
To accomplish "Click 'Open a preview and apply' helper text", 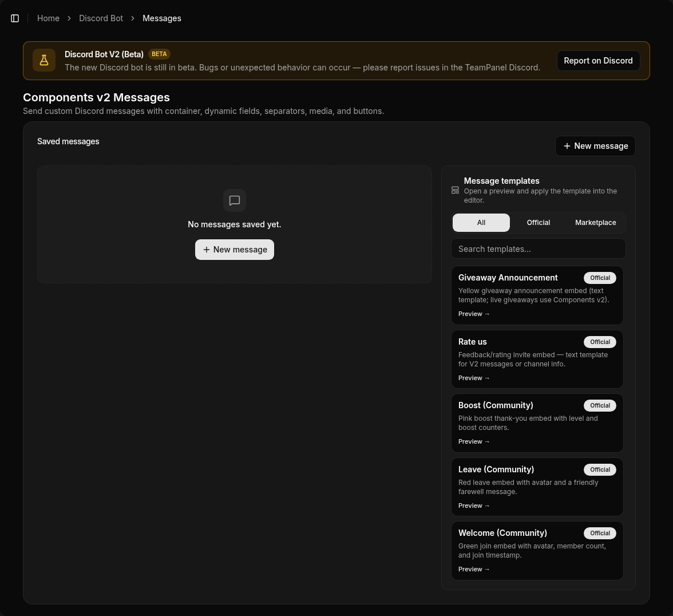I will point(540,196).
